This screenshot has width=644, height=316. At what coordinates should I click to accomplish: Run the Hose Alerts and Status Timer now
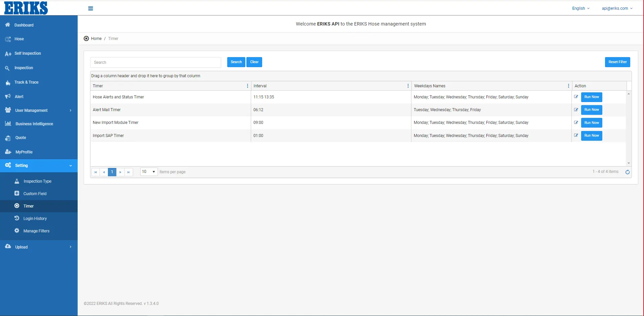tap(592, 97)
